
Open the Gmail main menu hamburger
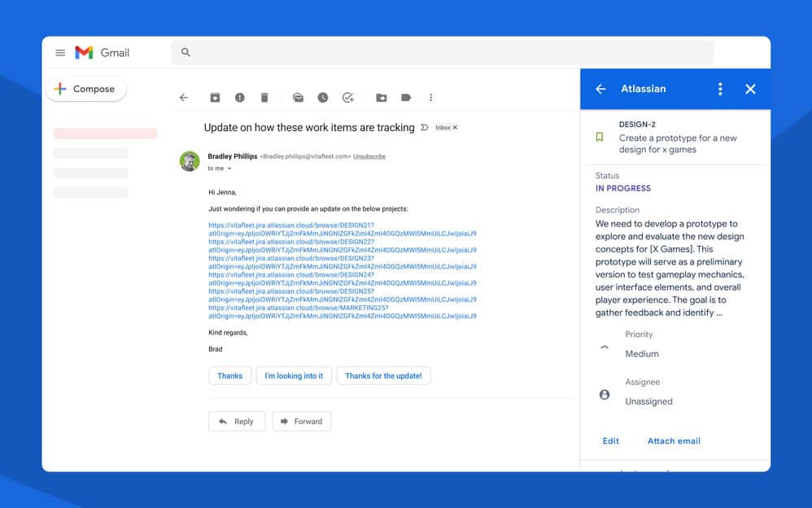click(x=60, y=52)
